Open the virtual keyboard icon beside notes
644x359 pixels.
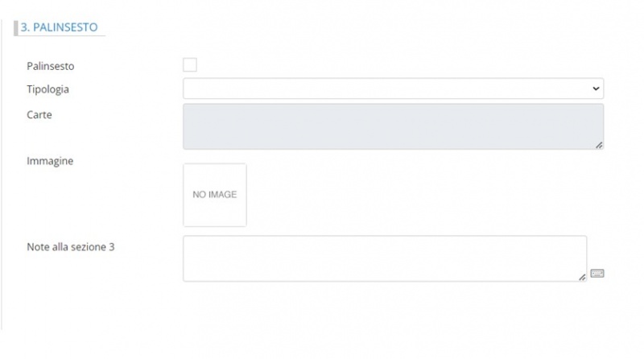click(597, 274)
